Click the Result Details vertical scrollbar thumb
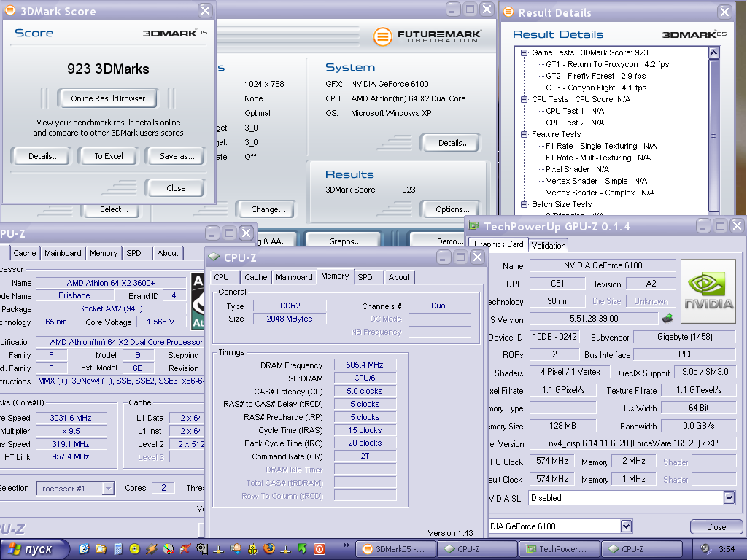The height and width of the screenshot is (560, 747). coord(713,135)
